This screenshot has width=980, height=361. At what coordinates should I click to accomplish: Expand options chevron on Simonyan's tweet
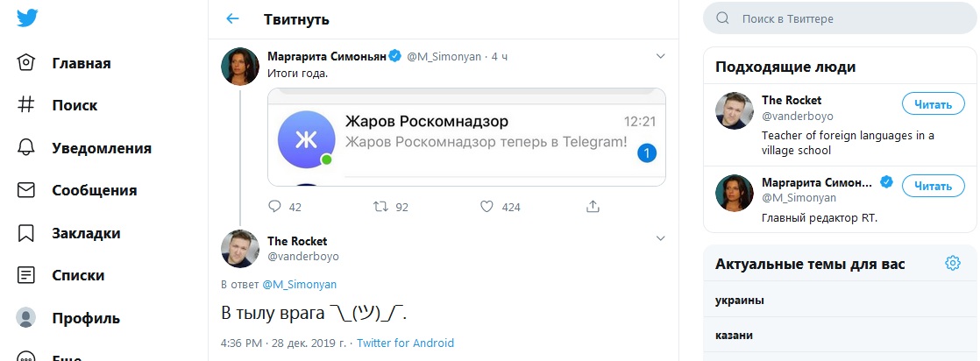pos(661,56)
